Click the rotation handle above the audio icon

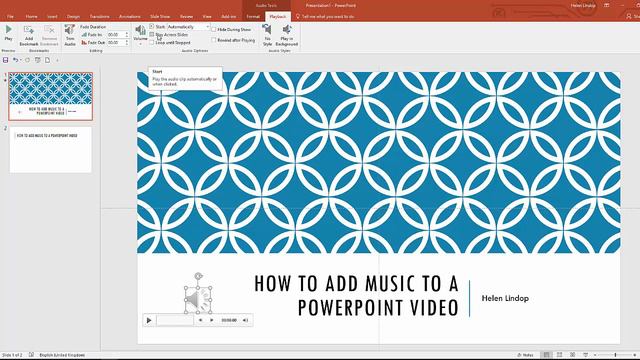tap(198, 276)
